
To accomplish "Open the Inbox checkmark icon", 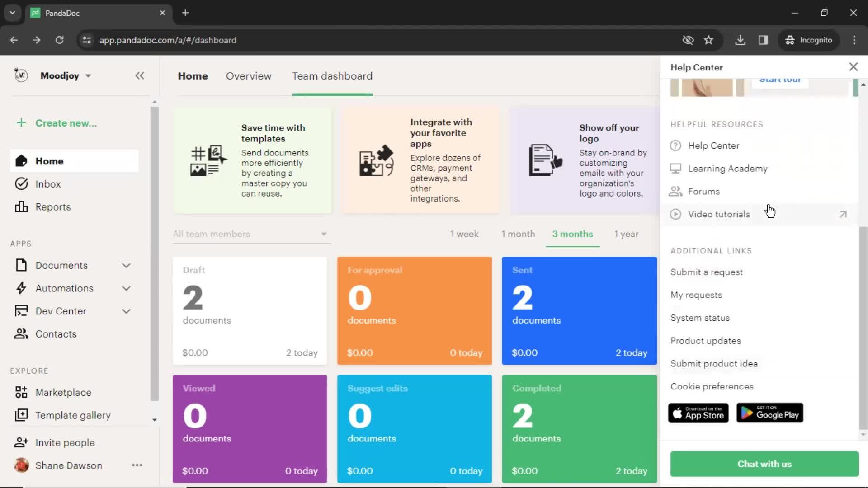I will click(21, 184).
